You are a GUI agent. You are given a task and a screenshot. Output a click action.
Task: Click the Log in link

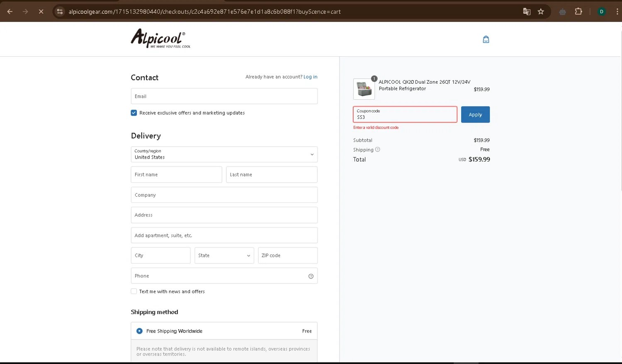(x=310, y=77)
